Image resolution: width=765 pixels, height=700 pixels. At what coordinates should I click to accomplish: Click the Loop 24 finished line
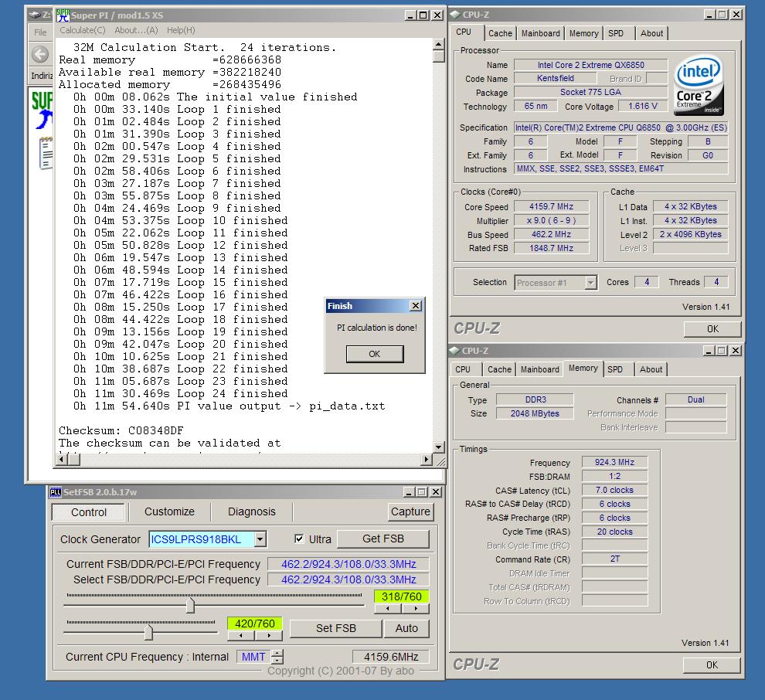(181, 394)
